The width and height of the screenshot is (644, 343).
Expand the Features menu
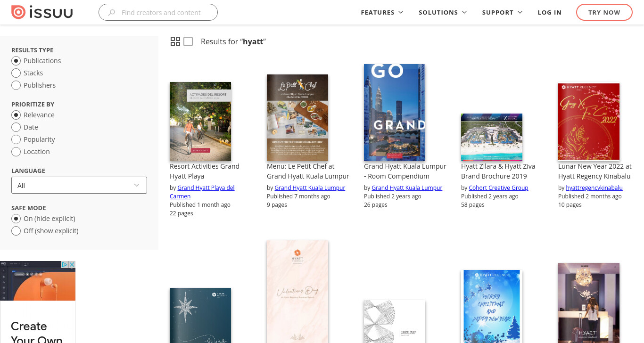(x=382, y=13)
